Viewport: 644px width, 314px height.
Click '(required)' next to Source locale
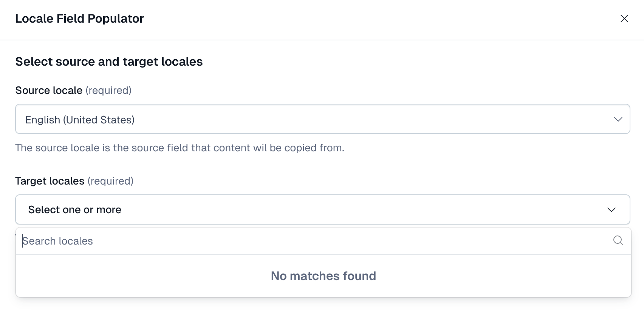[x=108, y=91]
